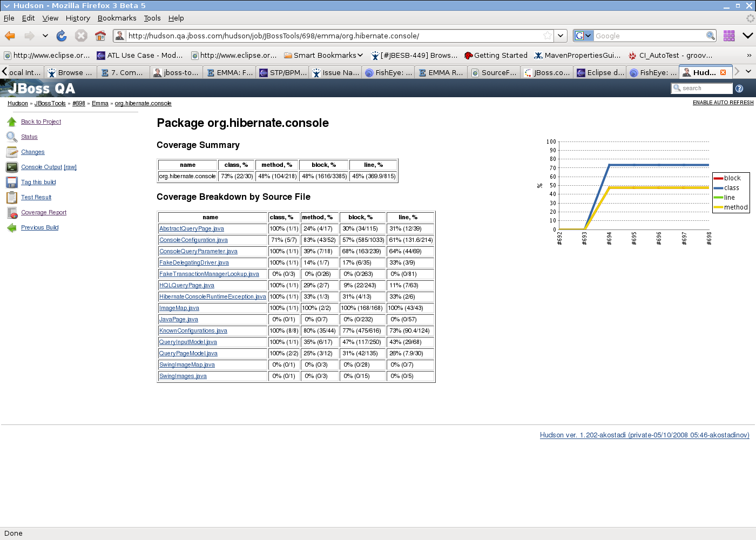Open the File menu
This screenshot has width=756, height=540.
[9, 18]
